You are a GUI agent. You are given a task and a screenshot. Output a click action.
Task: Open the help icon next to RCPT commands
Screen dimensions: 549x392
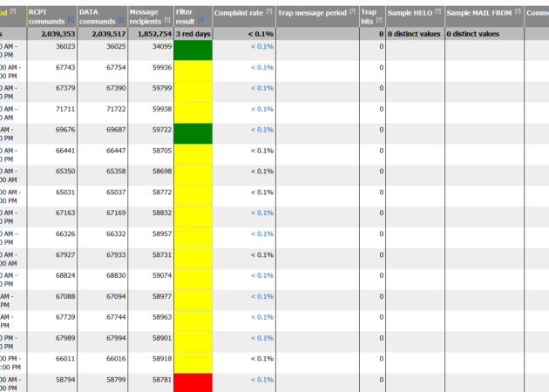click(x=71, y=20)
